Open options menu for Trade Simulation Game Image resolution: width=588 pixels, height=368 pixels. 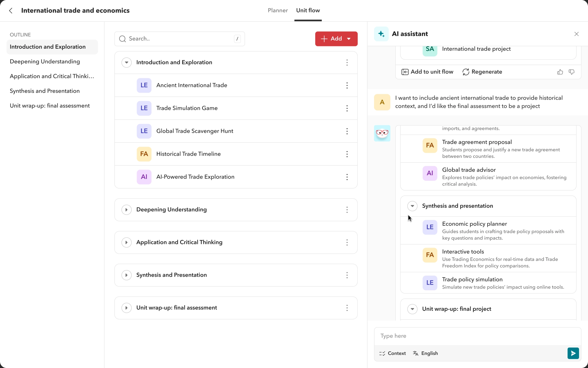pos(347,108)
